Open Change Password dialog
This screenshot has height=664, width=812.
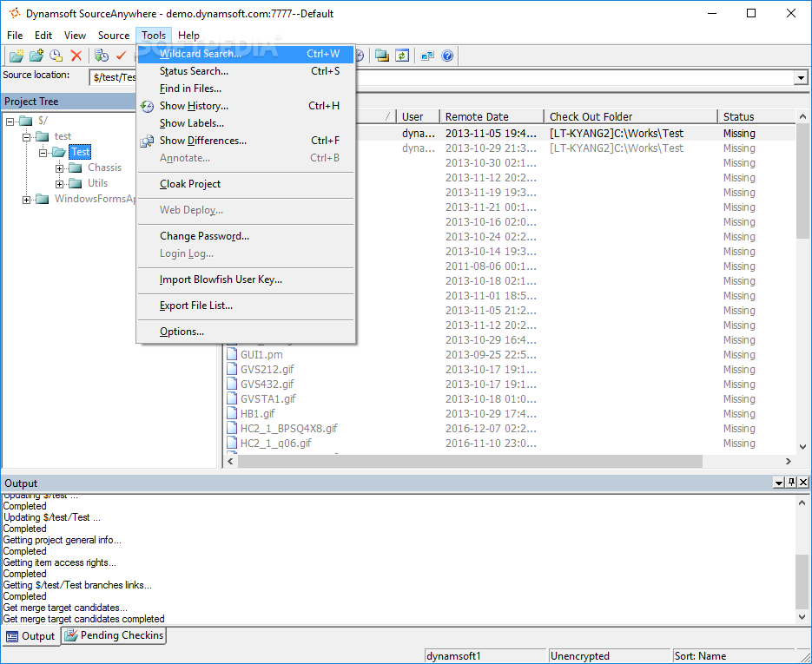246,236
